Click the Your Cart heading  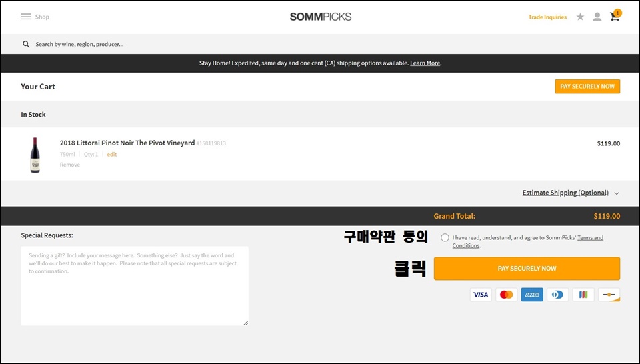click(38, 87)
